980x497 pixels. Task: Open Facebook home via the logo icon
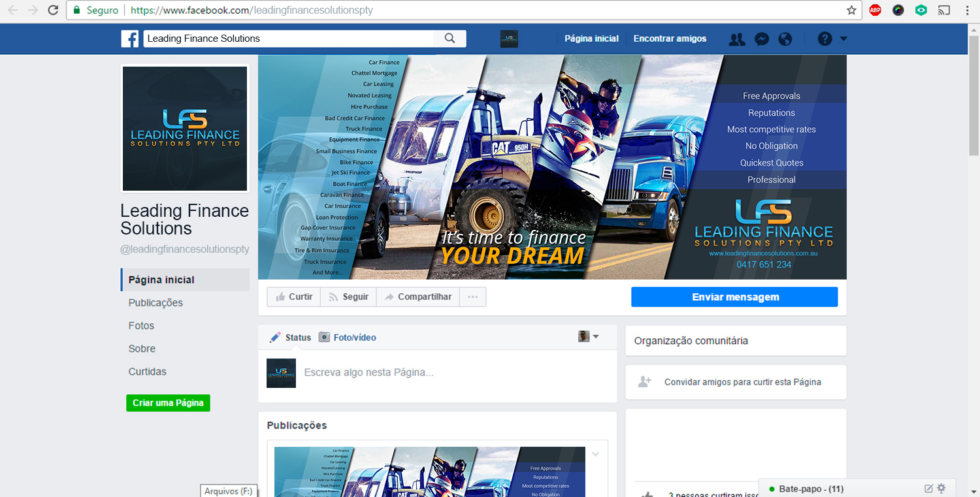coord(129,39)
